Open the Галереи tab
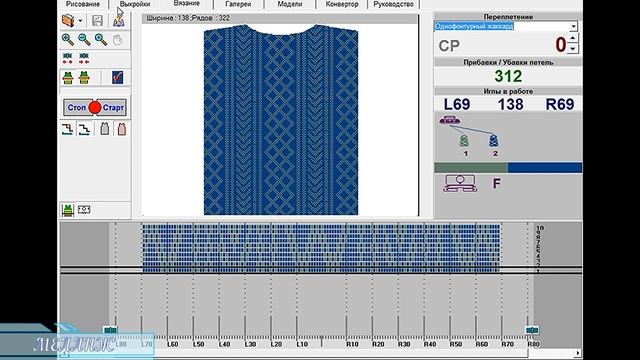This screenshot has height=360, width=640. point(238,4)
